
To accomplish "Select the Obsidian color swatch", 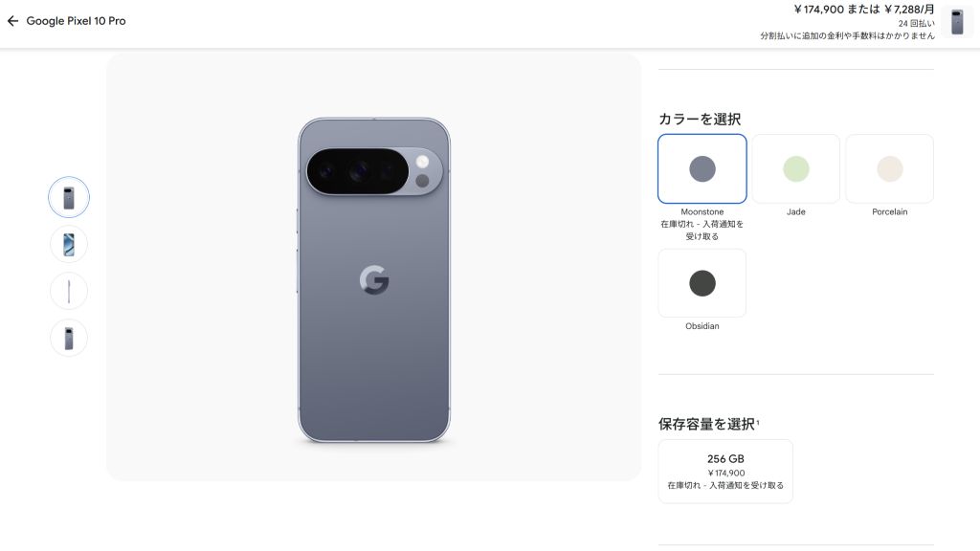I will point(702,283).
